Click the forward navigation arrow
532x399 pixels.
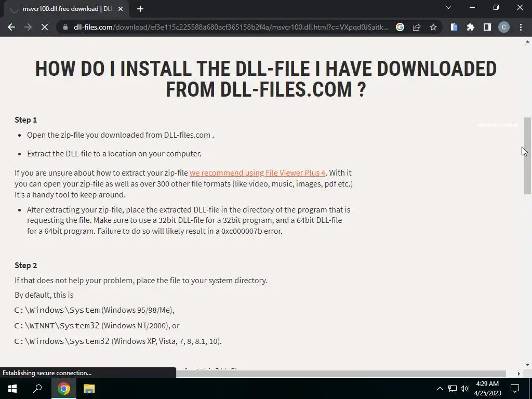[28, 27]
